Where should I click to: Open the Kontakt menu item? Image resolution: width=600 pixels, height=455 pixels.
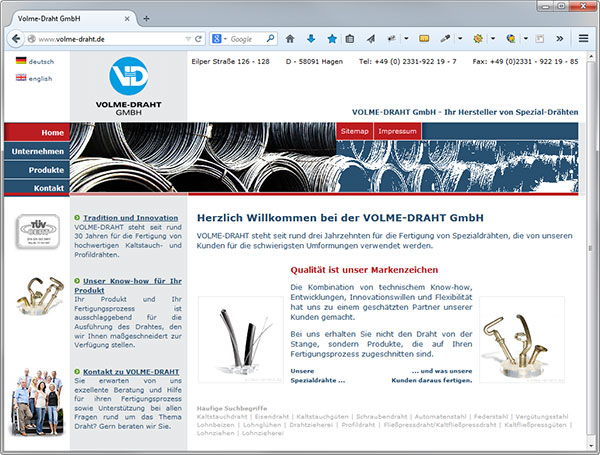coord(37,188)
